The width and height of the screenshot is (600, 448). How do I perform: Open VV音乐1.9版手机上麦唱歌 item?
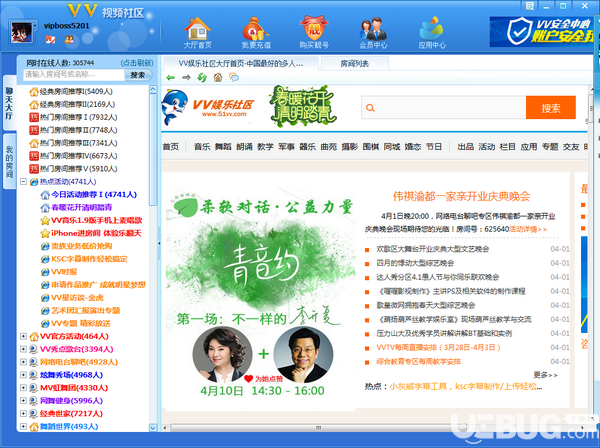coord(91,220)
